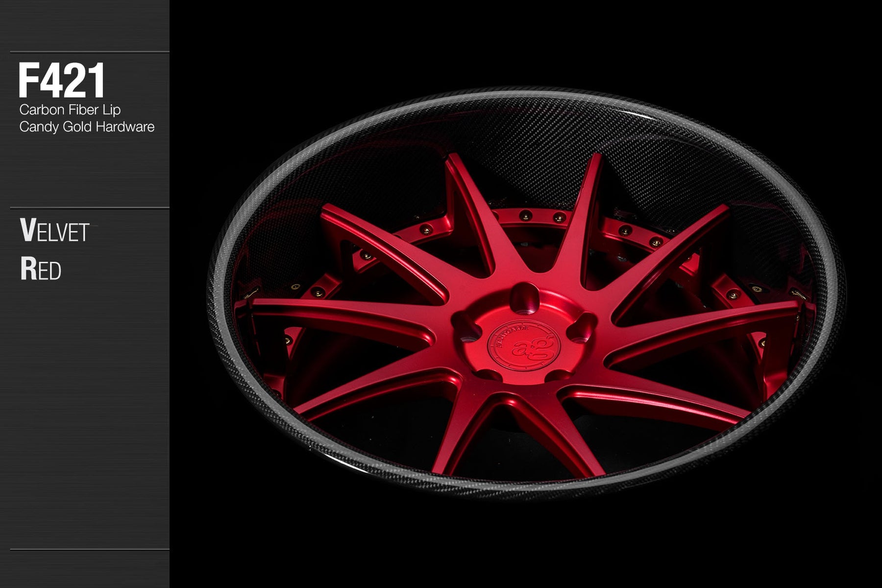
Task: Click the F421 model title
Action: click(x=62, y=80)
